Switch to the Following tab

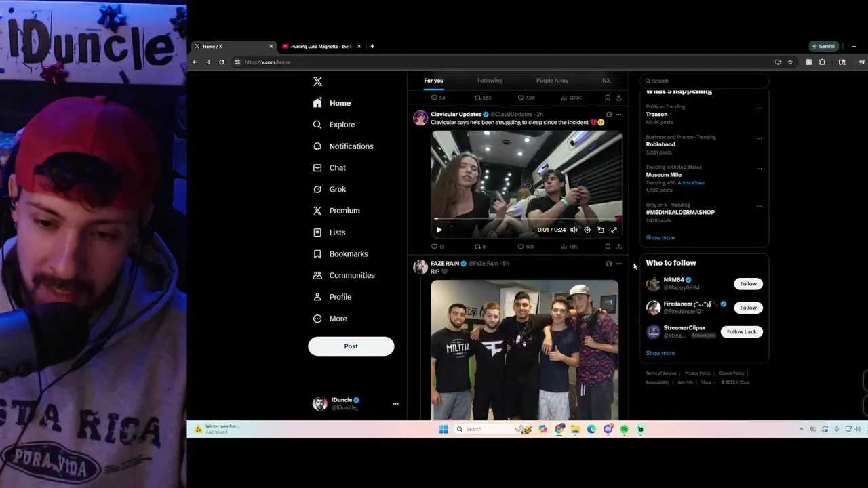[490, 81]
